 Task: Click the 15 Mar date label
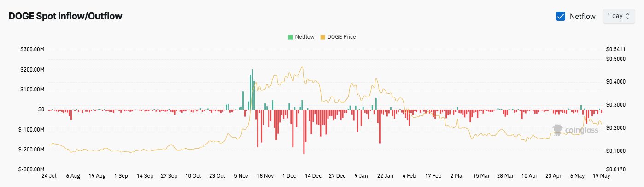coord(482,176)
